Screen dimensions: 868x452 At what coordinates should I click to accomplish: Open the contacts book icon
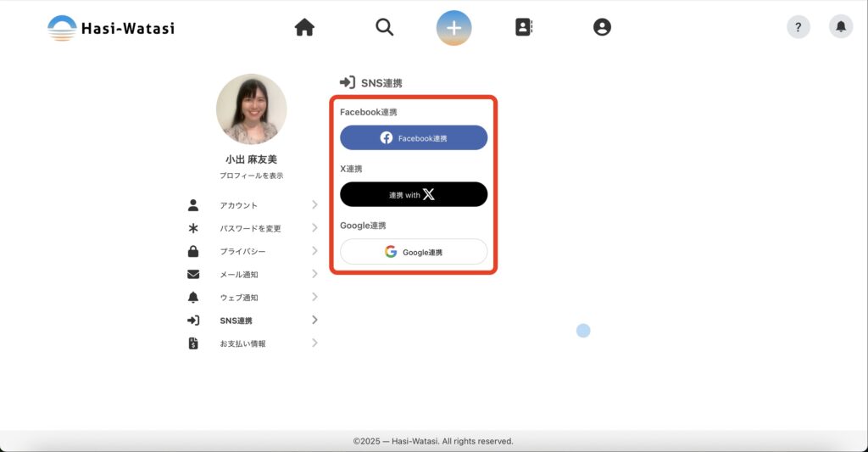click(524, 28)
